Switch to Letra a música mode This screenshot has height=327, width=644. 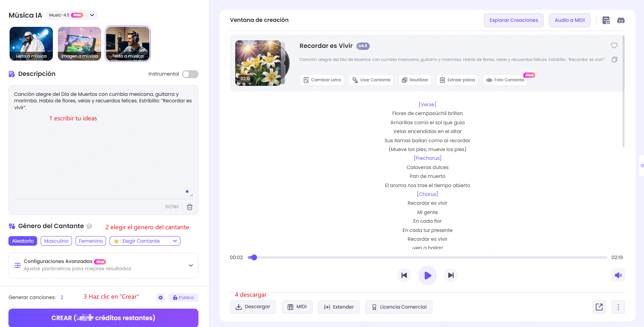[x=31, y=44]
